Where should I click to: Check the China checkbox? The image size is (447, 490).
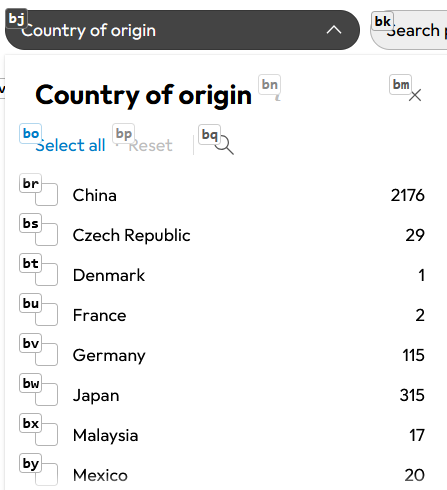pyautogui.click(x=47, y=195)
